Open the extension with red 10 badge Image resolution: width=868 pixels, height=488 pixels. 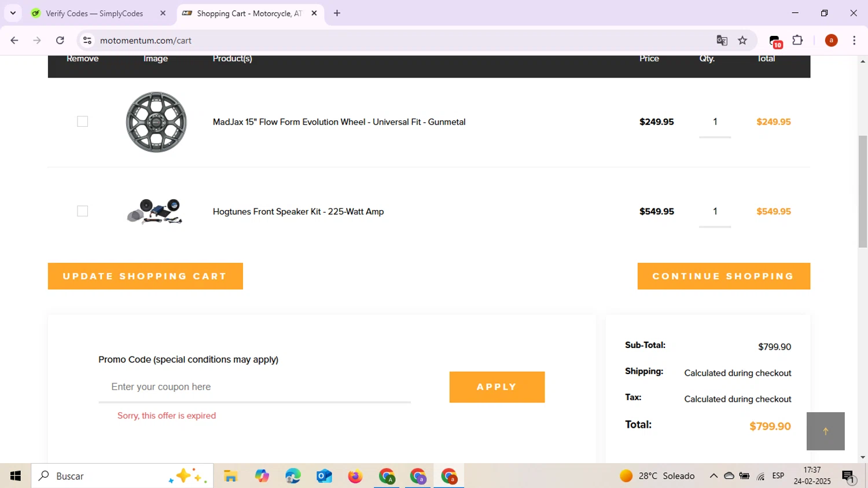tap(775, 41)
